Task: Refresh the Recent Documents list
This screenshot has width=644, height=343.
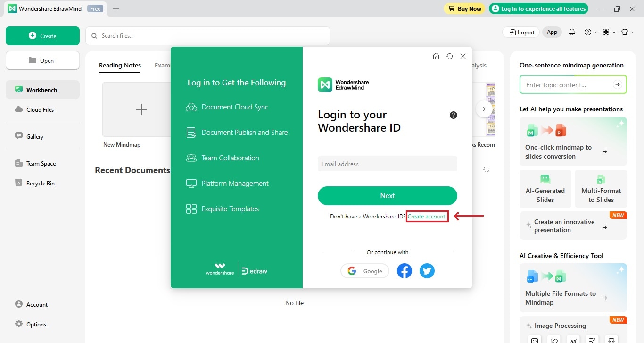Action: point(487,169)
